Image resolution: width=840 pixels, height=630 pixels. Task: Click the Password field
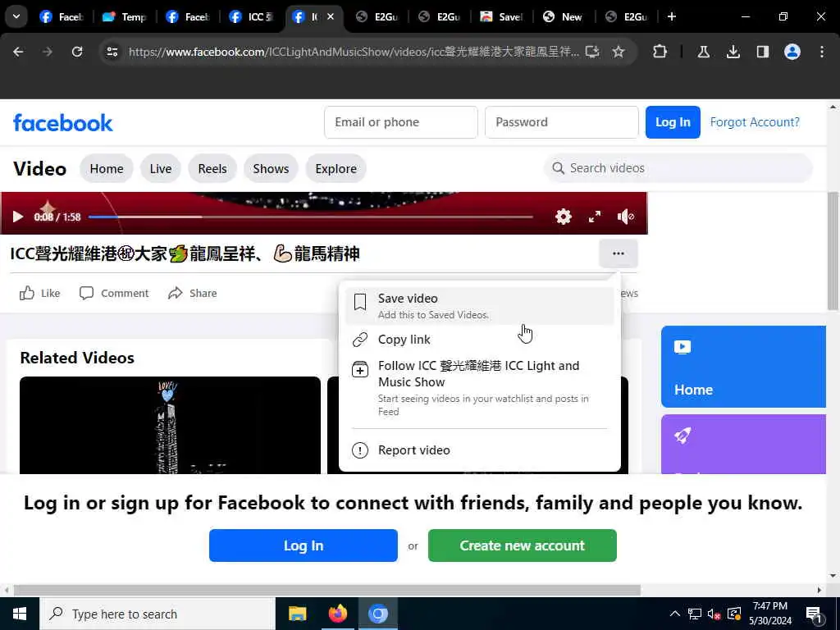(x=561, y=122)
